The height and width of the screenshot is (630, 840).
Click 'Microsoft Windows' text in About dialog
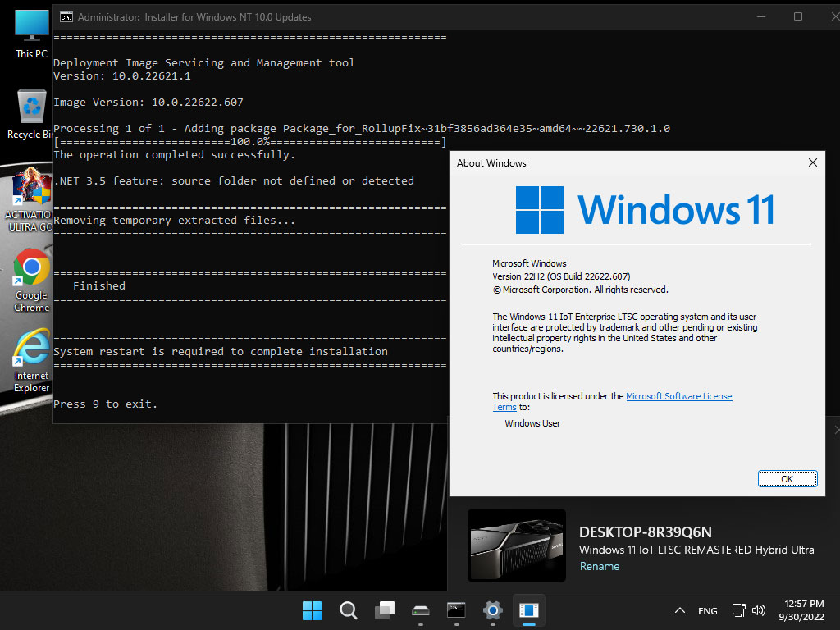click(529, 263)
